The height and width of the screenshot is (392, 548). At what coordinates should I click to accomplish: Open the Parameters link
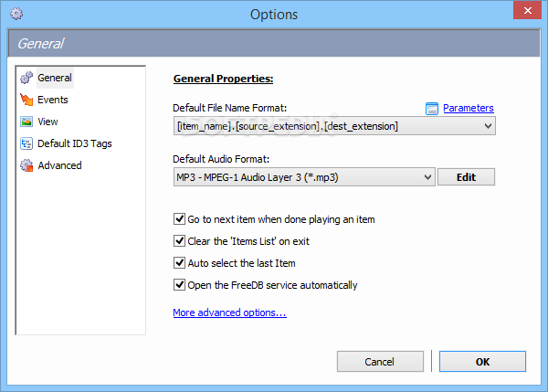tap(469, 108)
